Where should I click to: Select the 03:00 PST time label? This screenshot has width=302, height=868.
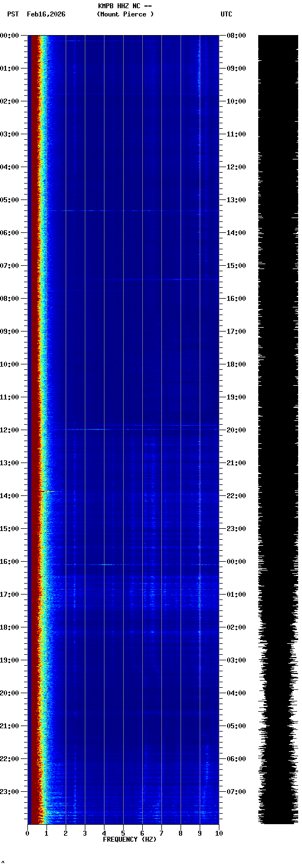click(x=10, y=134)
